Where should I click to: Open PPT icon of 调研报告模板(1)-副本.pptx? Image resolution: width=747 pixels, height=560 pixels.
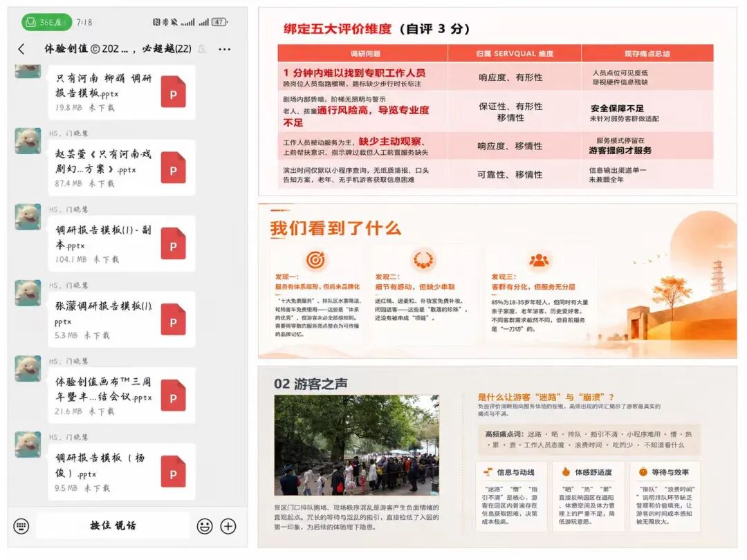[x=173, y=244]
